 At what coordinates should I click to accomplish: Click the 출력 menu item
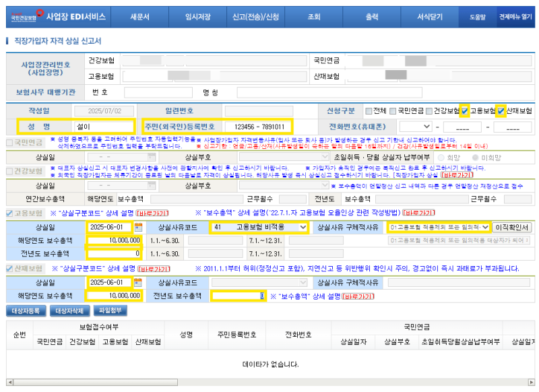point(372,16)
